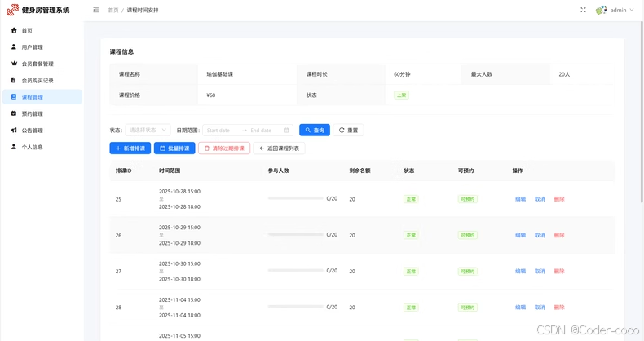The width and height of the screenshot is (644, 341).
Task: Click the 60分钟 course duration value
Action: [402, 74]
